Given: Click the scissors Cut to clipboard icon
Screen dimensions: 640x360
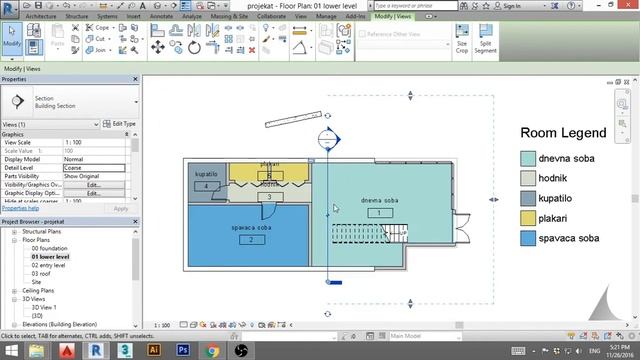Looking at the screenshot, I should click(x=75, y=28).
